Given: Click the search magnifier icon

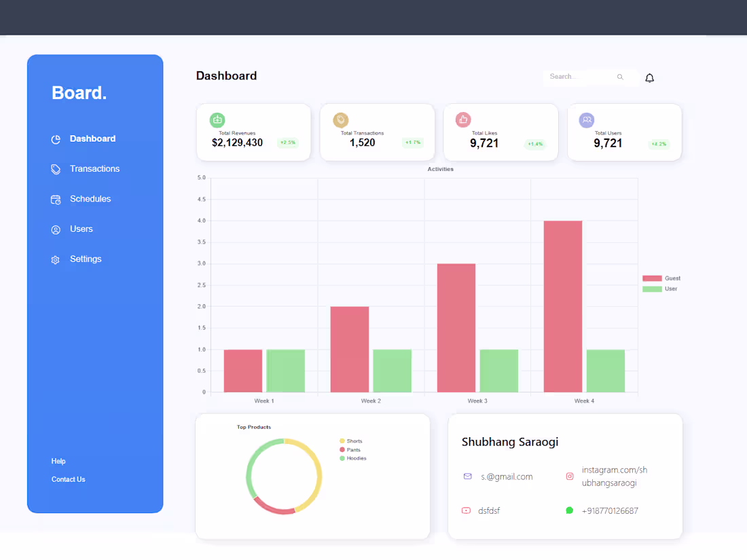Looking at the screenshot, I should click(620, 77).
